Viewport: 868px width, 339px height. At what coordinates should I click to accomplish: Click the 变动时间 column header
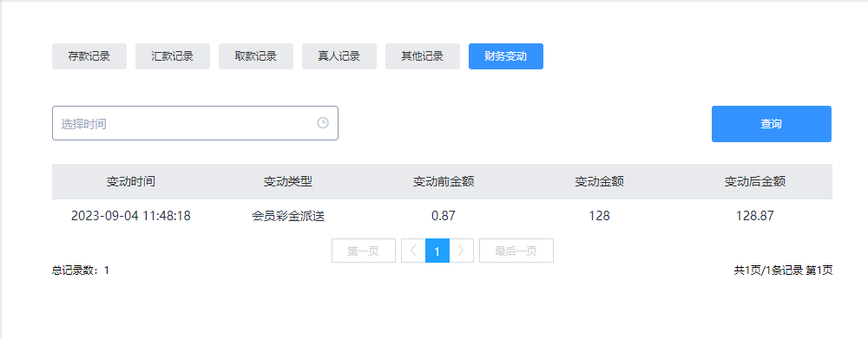tap(131, 181)
